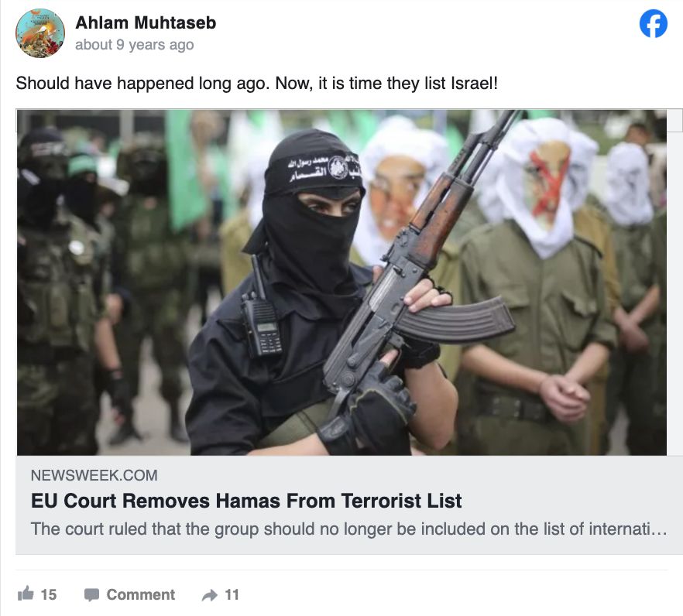Click the truncated ellipsis ending the description
Viewport: 683px width, 616px height.
[x=661, y=530]
